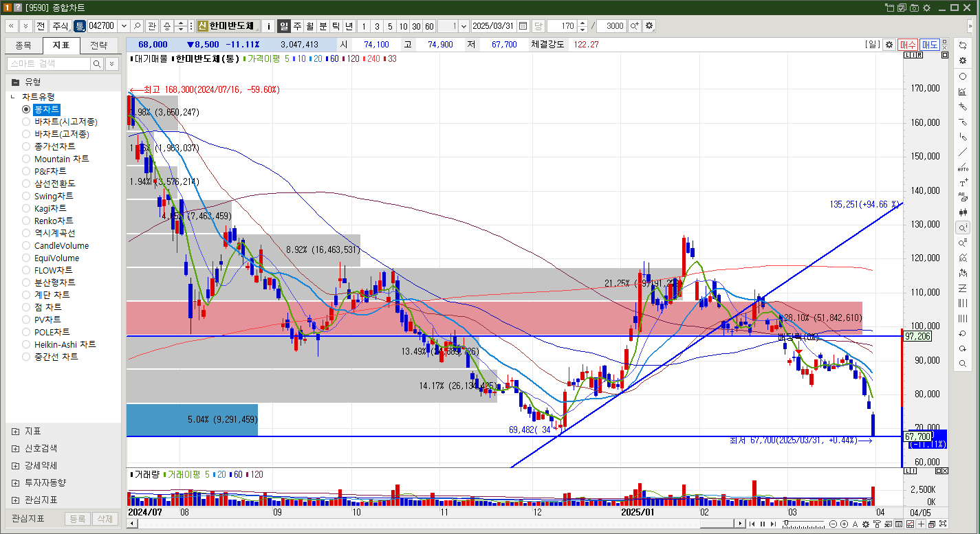The height and width of the screenshot is (534, 980).
Task: Click the calendar icon beside 2025/03/31
Action: [x=523, y=26]
